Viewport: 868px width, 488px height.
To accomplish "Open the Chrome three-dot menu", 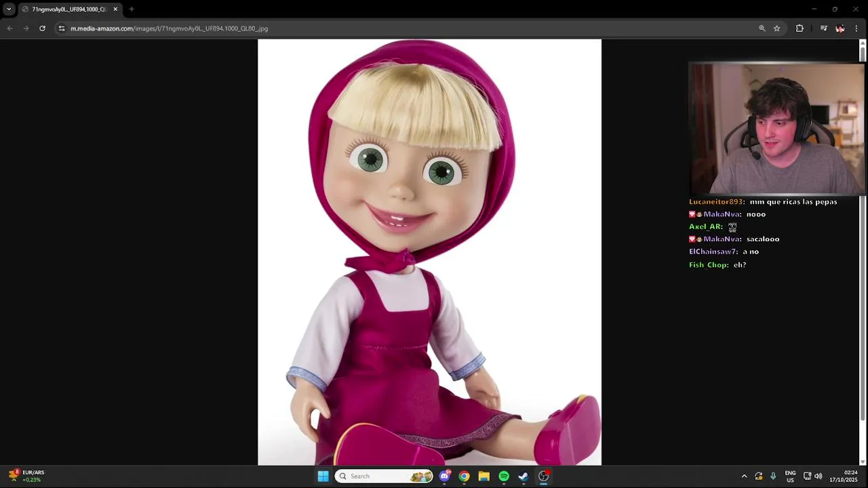I will (856, 28).
